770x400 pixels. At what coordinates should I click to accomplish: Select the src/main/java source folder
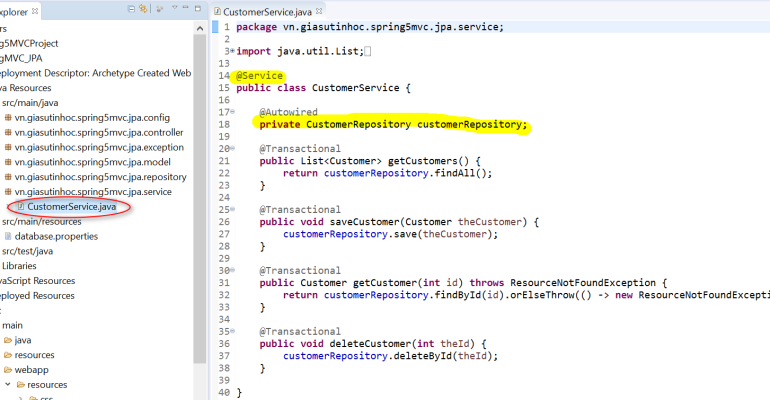tap(30, 103)
